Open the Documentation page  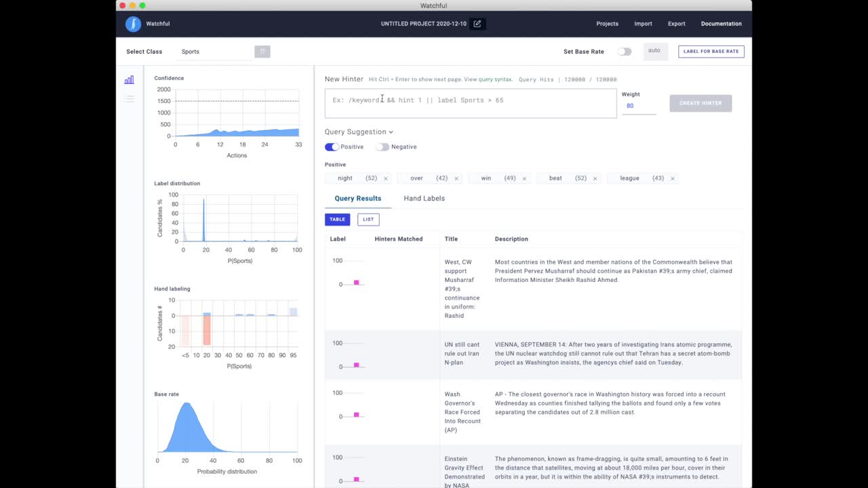click(721, 24)
